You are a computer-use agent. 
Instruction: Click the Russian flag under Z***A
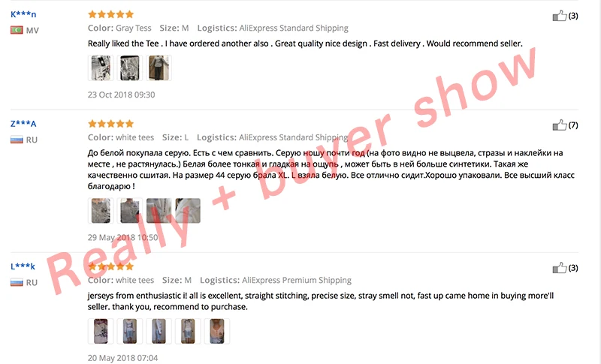pos(17,140)
